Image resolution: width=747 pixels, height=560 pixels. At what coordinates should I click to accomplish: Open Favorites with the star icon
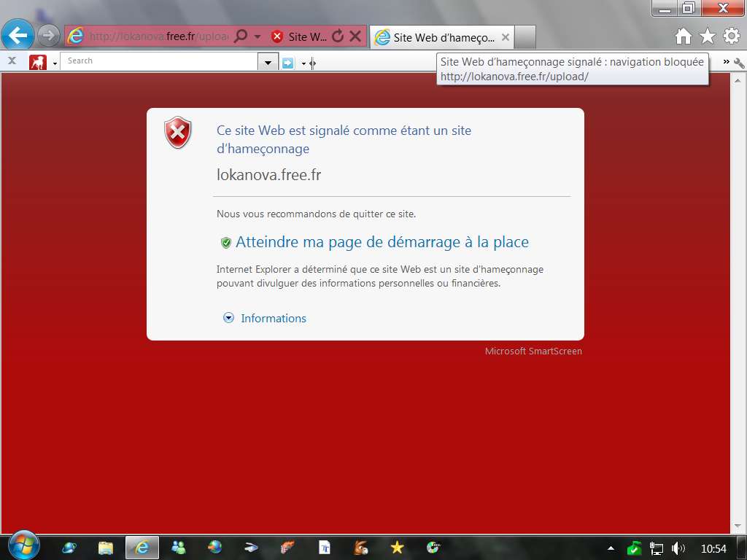pos(707,36)
